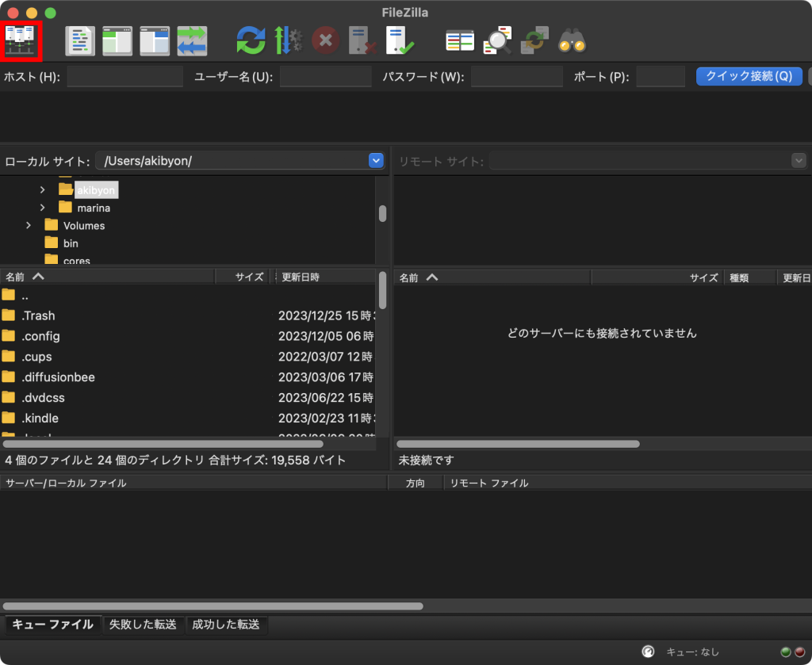The width and height of the screenshot is (812, 665).
Task: Toggle processing of the transfer queue
Action: click(289, 40)
